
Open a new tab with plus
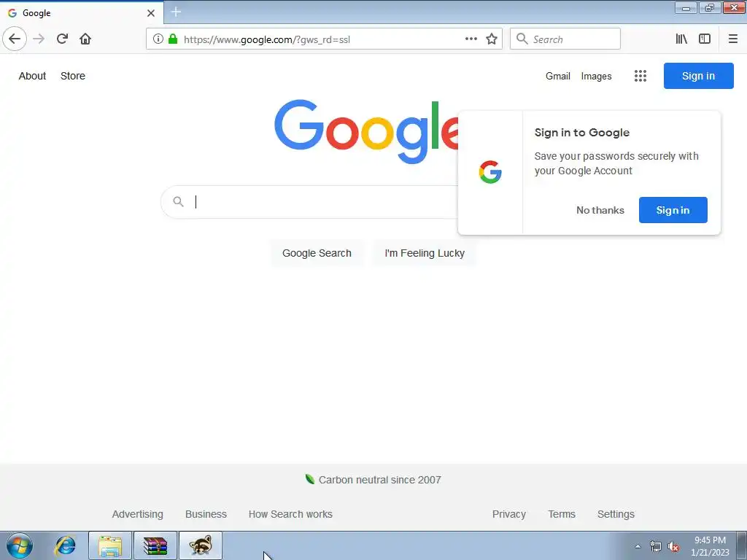176,12
